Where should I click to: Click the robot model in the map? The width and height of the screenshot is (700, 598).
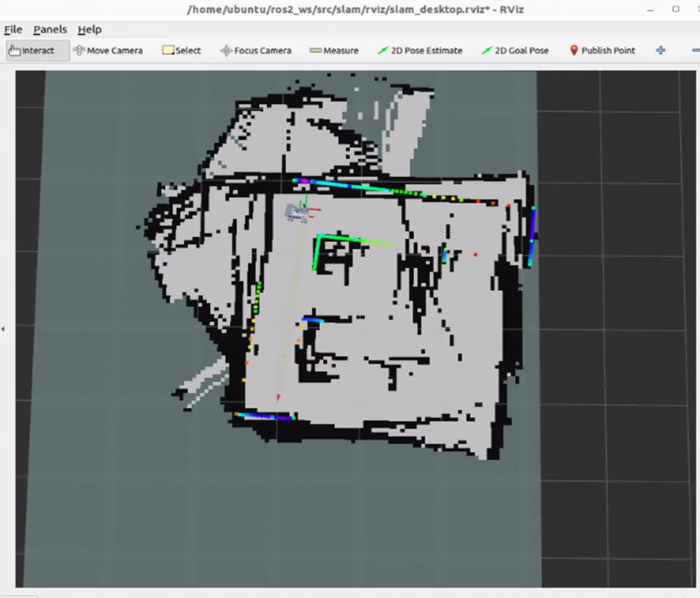(297, 213)
